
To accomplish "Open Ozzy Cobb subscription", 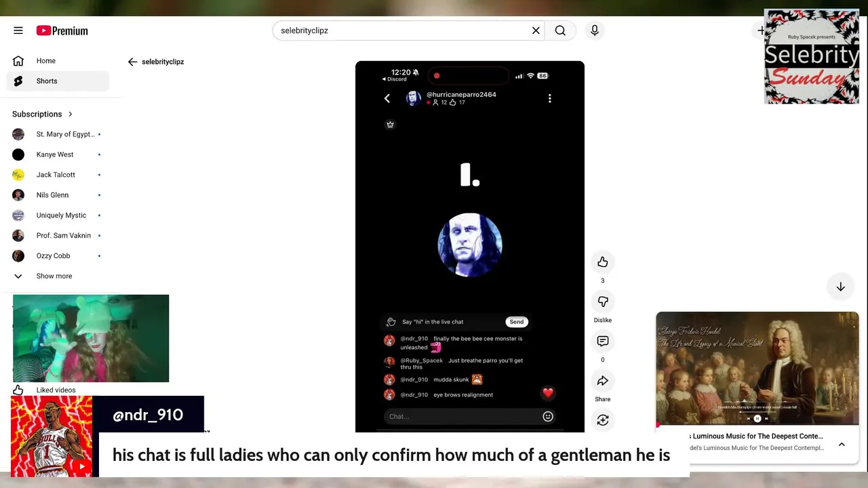I will point(58,256).
